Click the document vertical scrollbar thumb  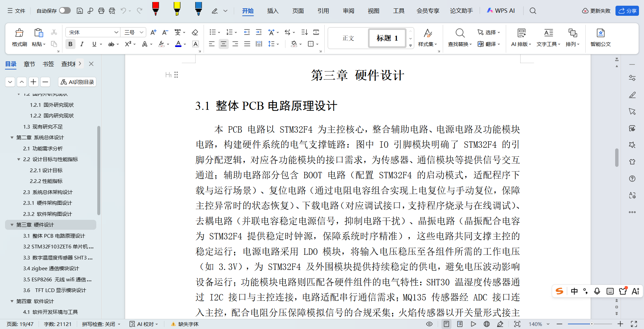(616, 157)
